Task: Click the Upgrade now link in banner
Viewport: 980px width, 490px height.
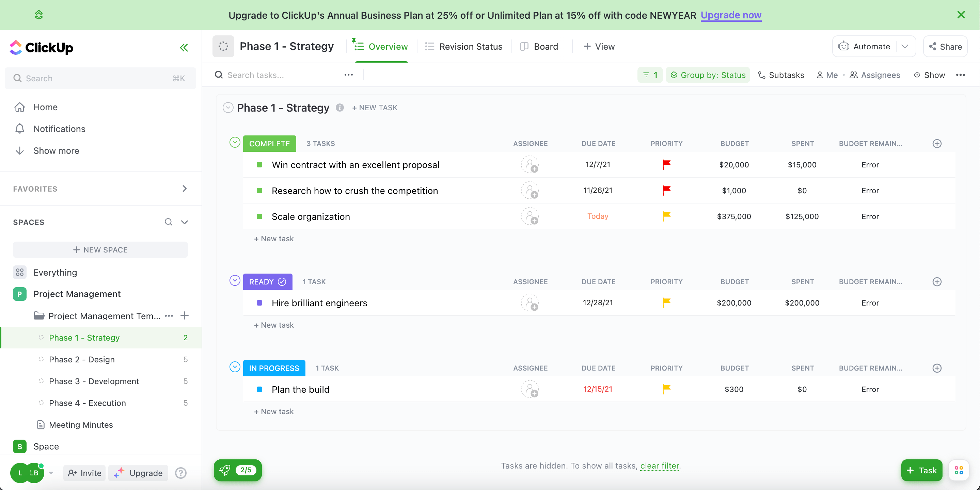Action: (x=731, y=15)
